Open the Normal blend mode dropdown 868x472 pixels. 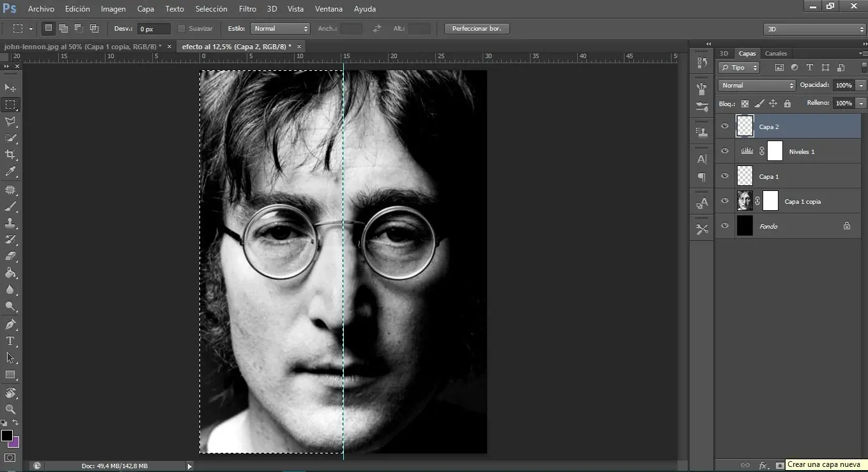(x=756, y=85)
